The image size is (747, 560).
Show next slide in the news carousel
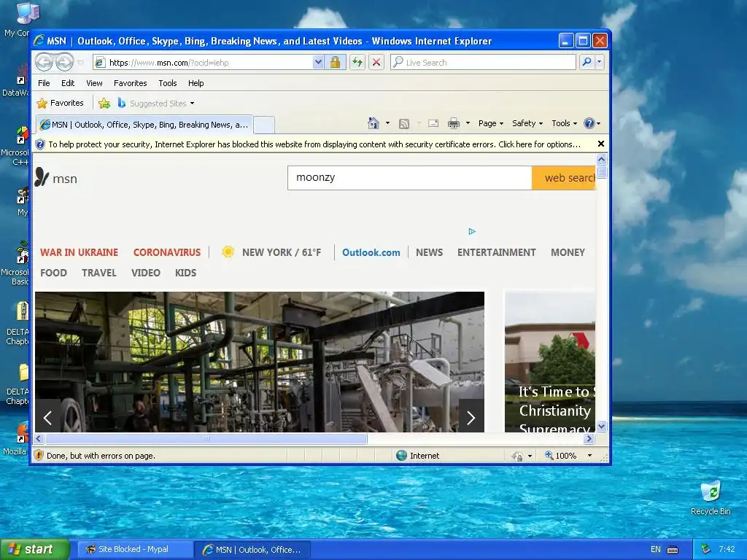click(471, 418)
